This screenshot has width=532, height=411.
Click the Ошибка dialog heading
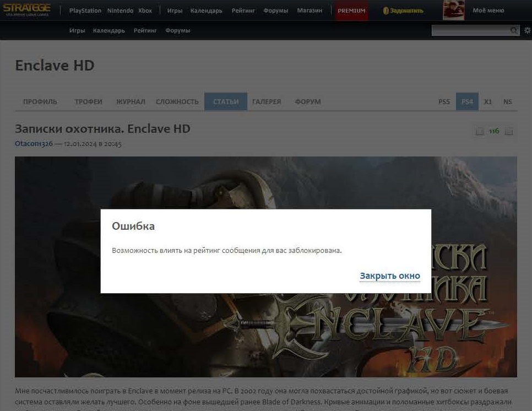133,226
